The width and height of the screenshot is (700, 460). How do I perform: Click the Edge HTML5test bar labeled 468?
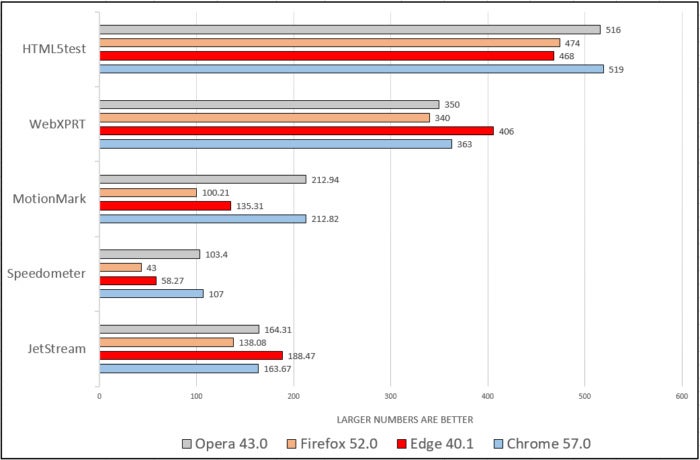(x=327, y=56)
